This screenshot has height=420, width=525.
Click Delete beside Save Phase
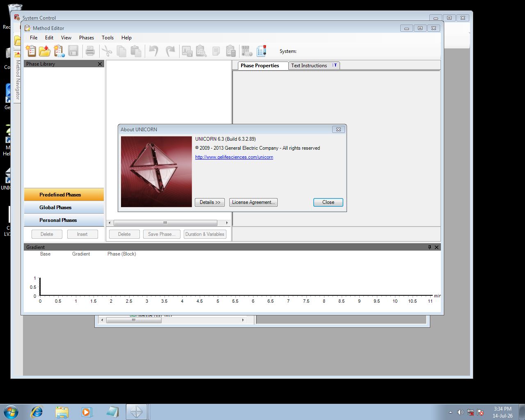(124, 234)
